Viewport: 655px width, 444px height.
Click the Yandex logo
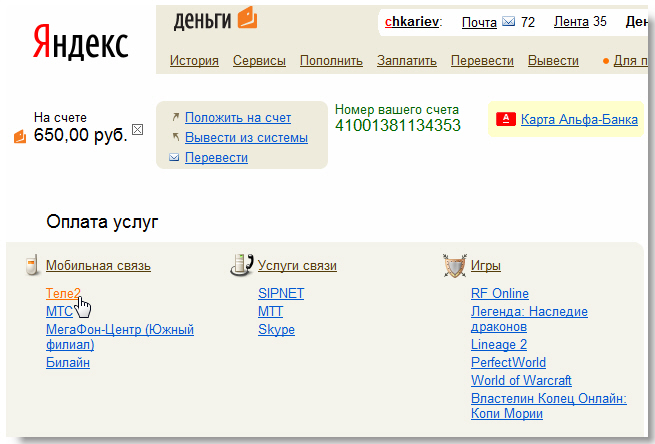click(80, 43)
